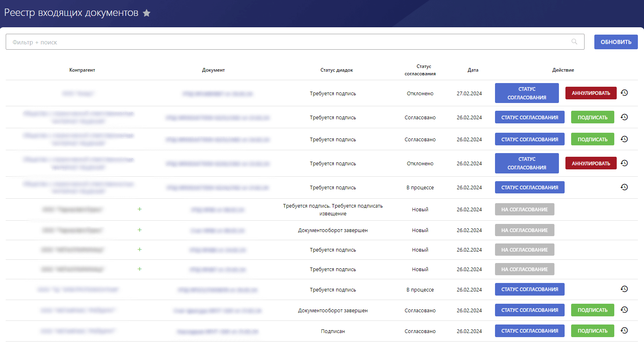The image size is (644, 342).
Task: Focus the 'Фильтр + поиск' input field
Action: (295, 42)
